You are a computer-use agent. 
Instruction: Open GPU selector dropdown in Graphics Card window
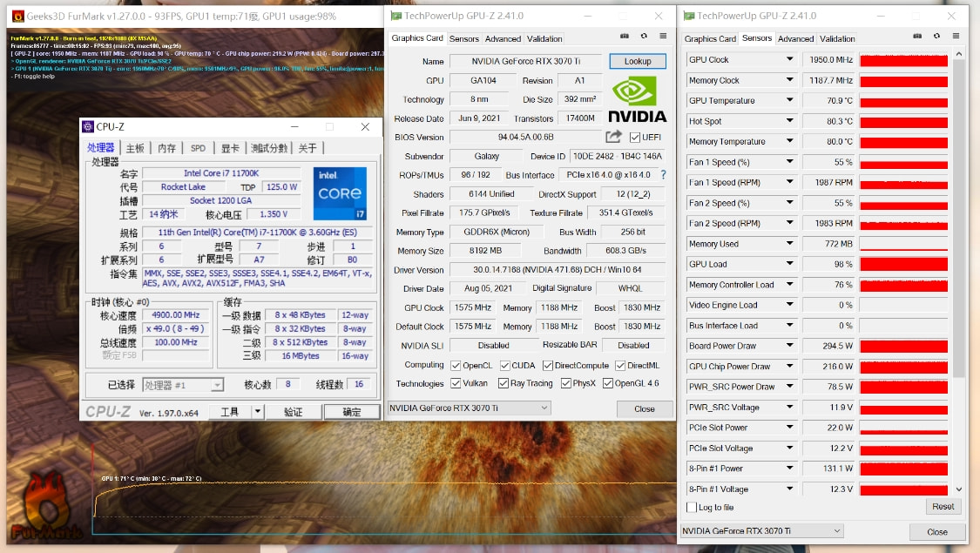pyautogui.click(x=544, y=408)
